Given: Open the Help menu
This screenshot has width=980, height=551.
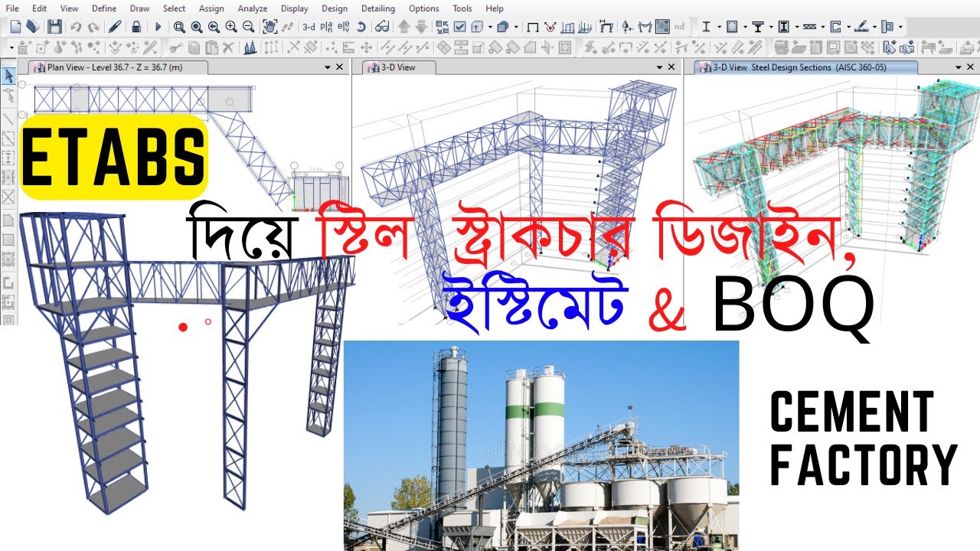Looking at the screenshot, I should click(x=495, y=8).
